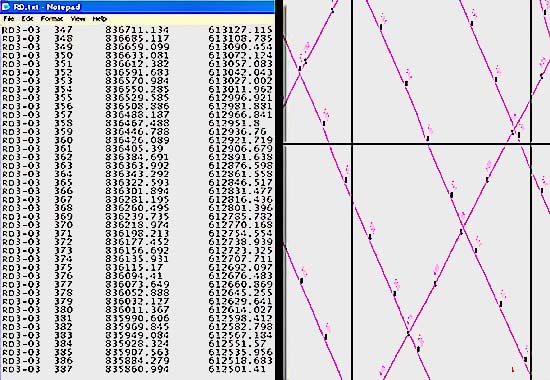Viewport: 550px width, 380px height.
Task: Open the View menu in Notepad
Action: point(78,19)
